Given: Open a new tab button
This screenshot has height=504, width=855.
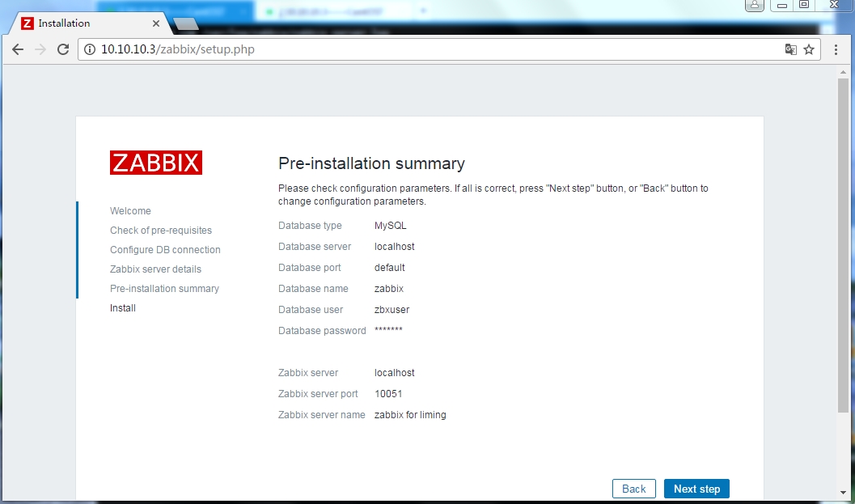Looking at the screenshot, I should pos(186,24).
